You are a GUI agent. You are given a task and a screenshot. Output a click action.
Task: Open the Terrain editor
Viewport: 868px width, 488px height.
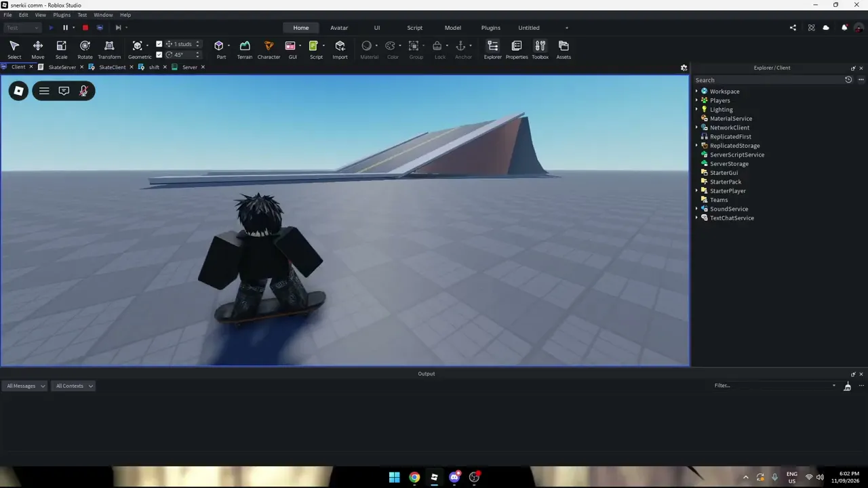[245, 49]
